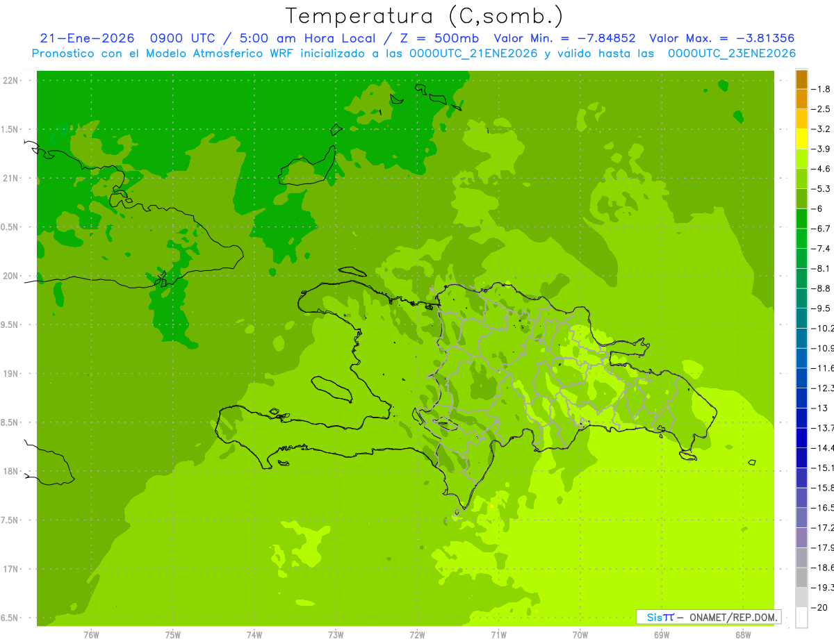
Task: Click the "73W" longitude axis label
Action: [336, 634]
